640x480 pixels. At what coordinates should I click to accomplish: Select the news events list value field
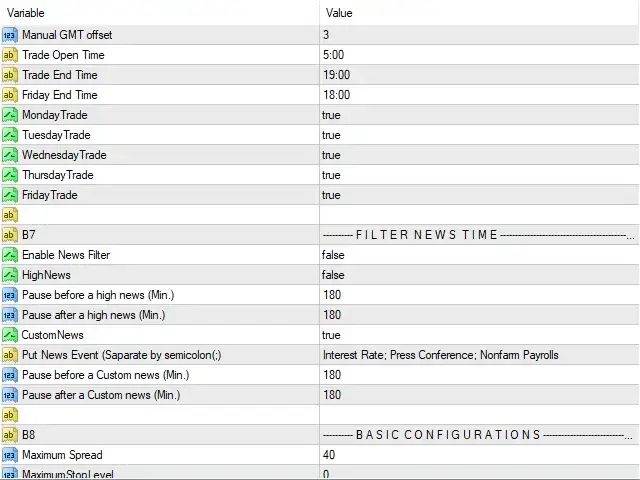click(x=480, y=355)
